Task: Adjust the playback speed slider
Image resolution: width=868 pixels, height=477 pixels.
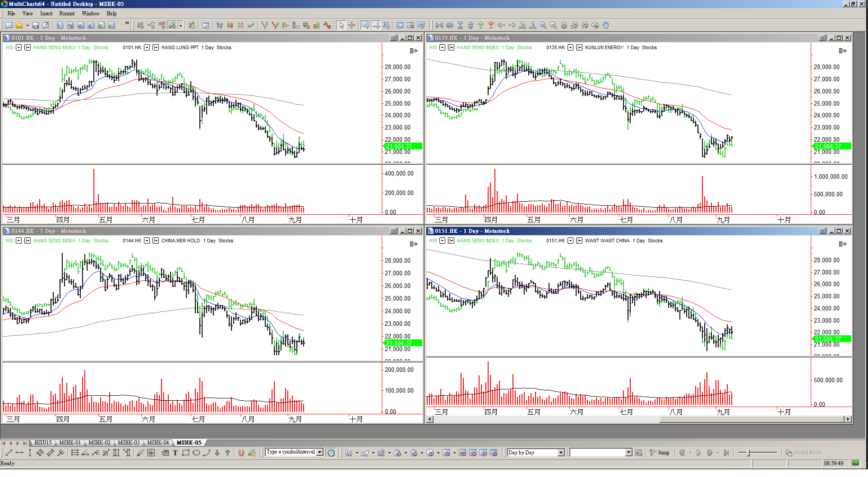Action: pyautogui.click(x=749, y=453)
